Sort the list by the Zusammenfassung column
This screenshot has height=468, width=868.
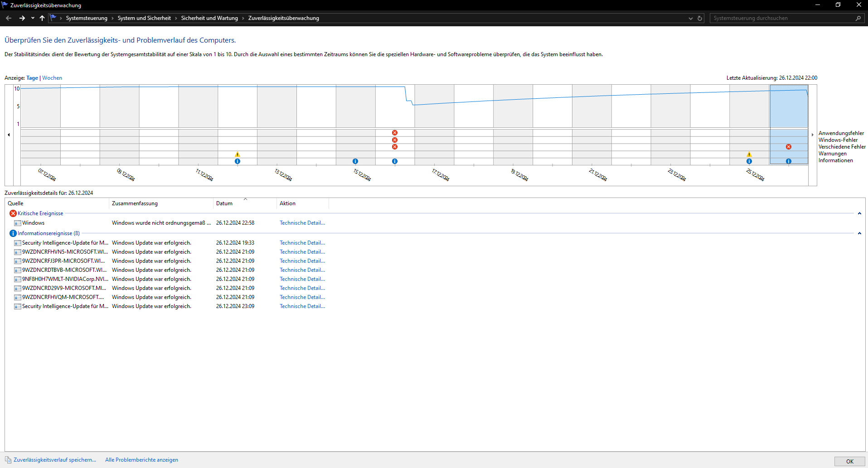point(161,203)
